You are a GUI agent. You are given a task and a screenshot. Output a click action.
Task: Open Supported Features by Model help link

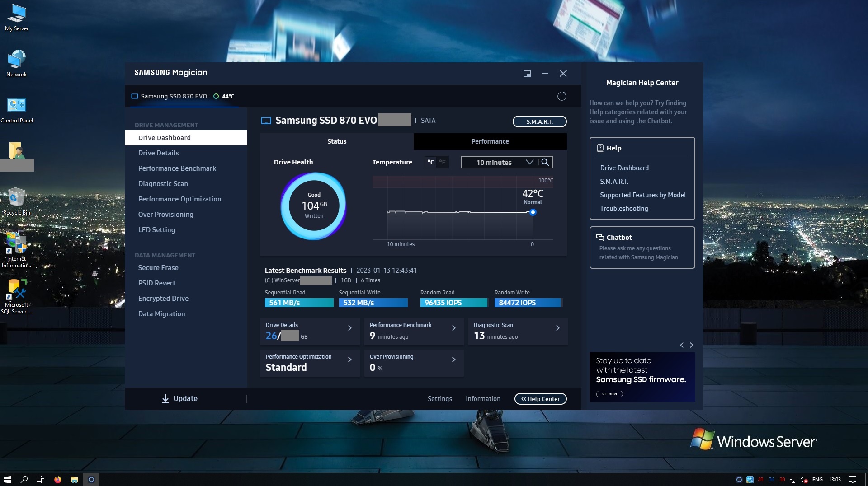642,195
